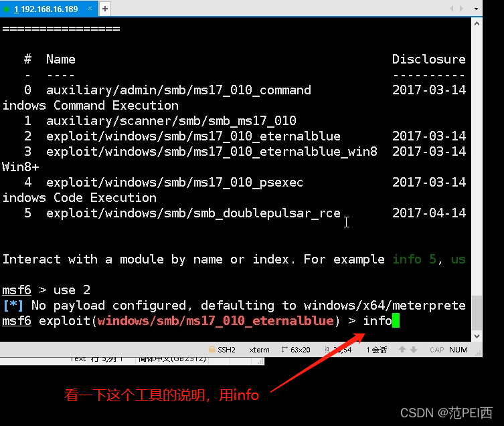This screenshot has height=426, width=504.
Task: Click the NUM lock indicator
Action: (x=458, y=350)
